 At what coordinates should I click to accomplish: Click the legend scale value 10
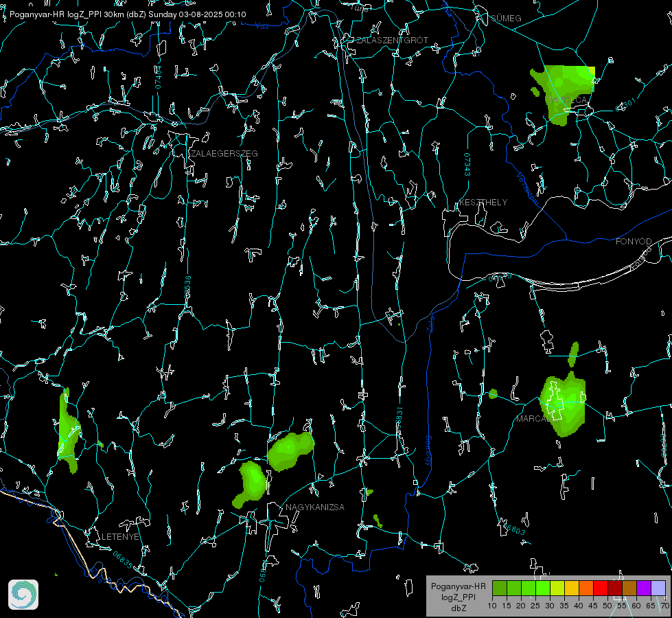[492, 606]
